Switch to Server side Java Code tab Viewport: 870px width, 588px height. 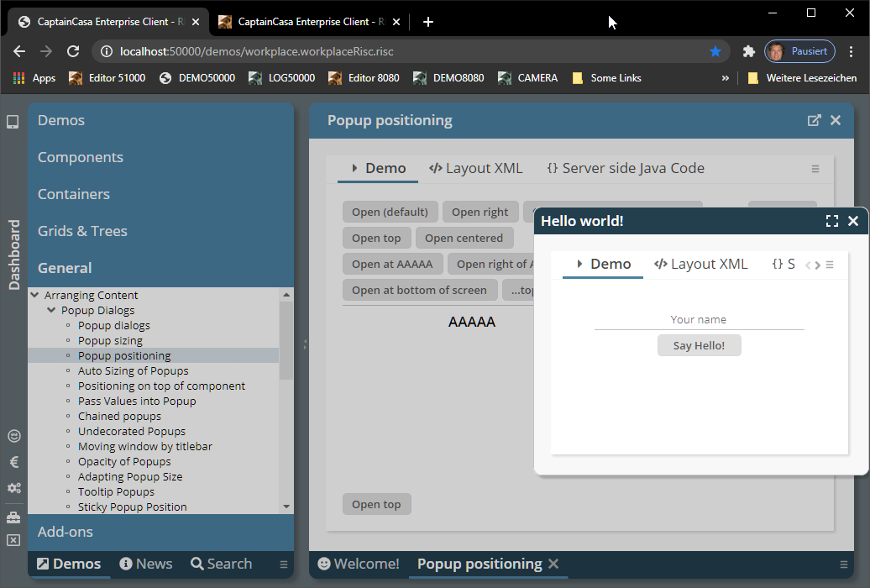tap(626, 168)
